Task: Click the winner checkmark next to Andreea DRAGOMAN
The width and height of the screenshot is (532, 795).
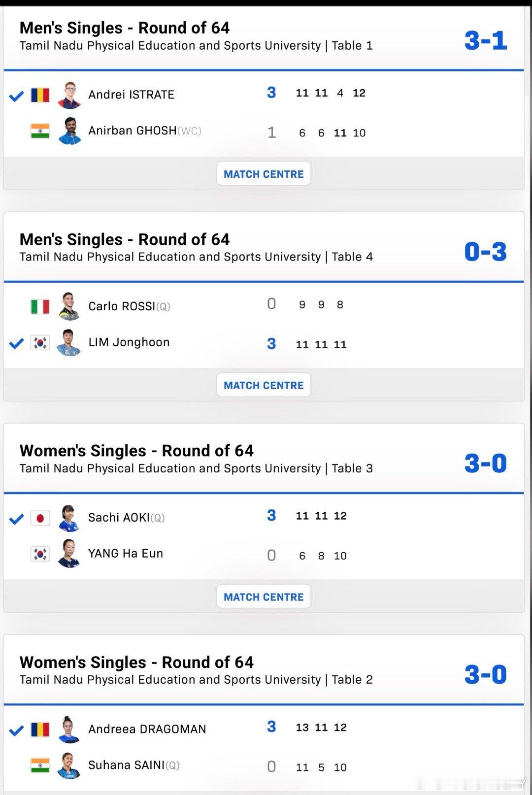Action: click(17, 730)
